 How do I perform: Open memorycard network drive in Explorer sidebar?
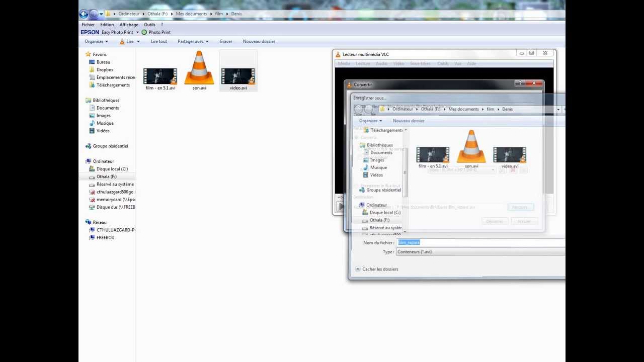point(112,200)
